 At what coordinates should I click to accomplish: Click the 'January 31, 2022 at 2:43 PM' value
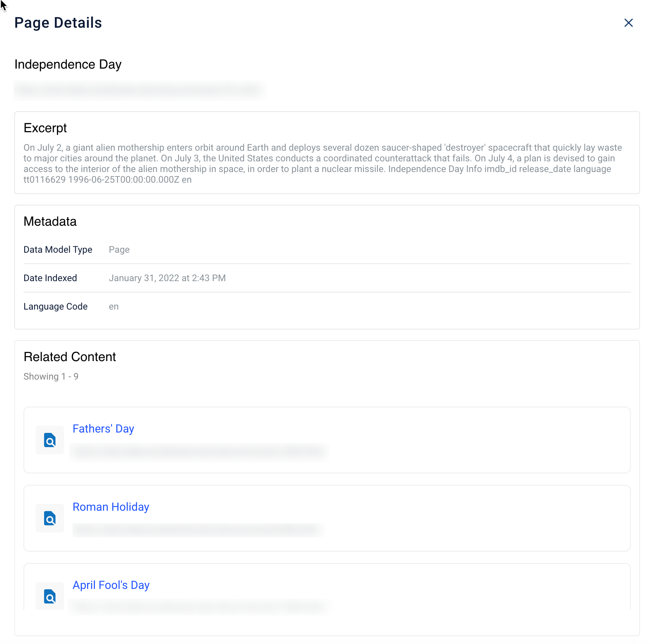pos(167,278)
